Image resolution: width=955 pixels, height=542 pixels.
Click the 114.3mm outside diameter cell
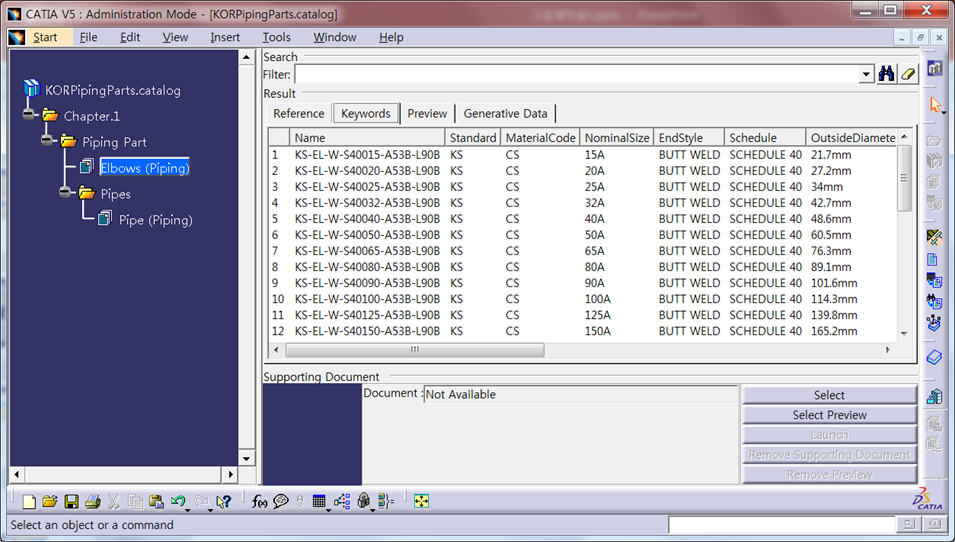point(834,299)
